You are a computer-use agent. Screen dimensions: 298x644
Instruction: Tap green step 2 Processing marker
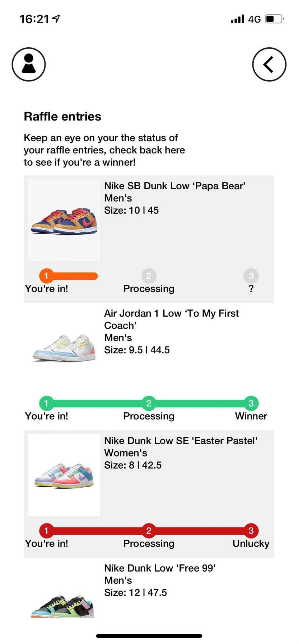click(x=149, y=403)
